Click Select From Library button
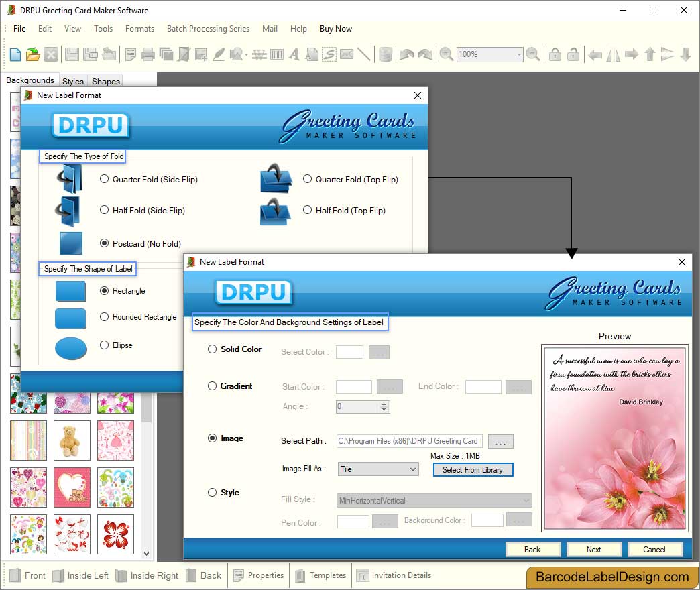The height and width of the screenshot is (590, 700). (x=473, y=469)
